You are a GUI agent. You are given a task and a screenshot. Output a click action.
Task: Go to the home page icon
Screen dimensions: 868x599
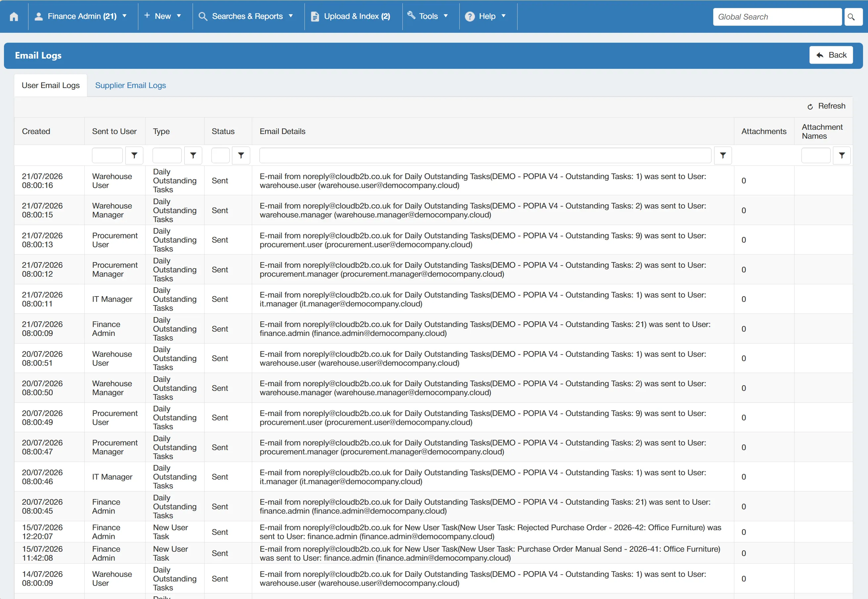[x=14, y=17]
